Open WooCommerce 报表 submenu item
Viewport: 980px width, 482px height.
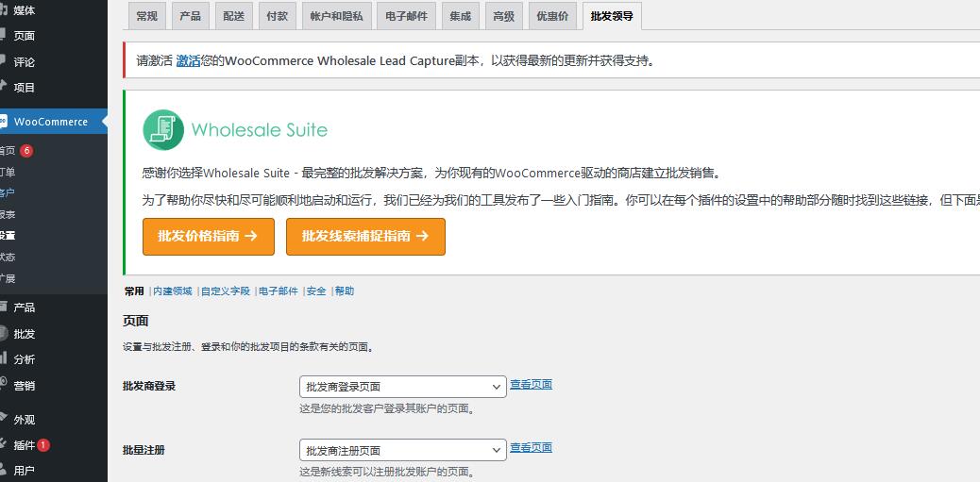(x=8, y=214)
